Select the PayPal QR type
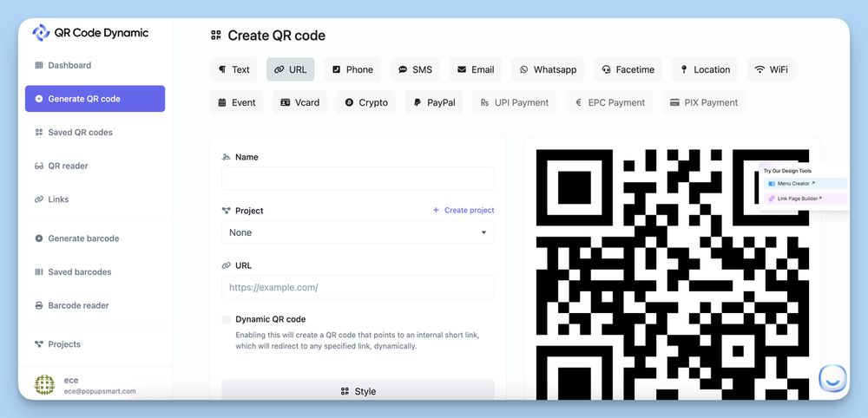Image resolution: width=868 pixels, height=418 pixels. tap(434, 102)
